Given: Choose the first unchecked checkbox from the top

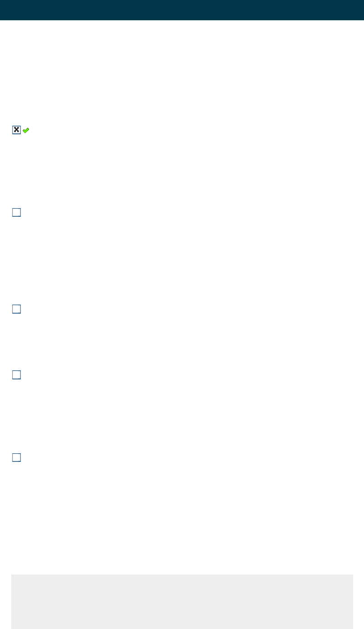Looking at the screenshot, I should 17,213.
